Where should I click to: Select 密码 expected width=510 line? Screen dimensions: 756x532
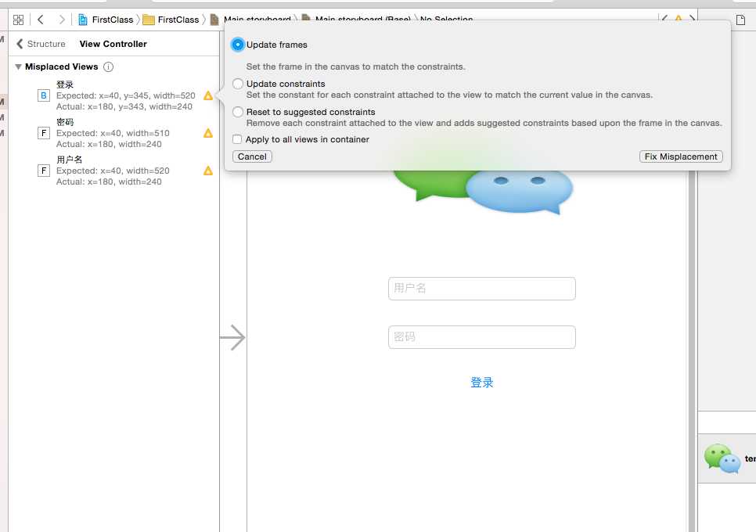click(x=113, y=133)
